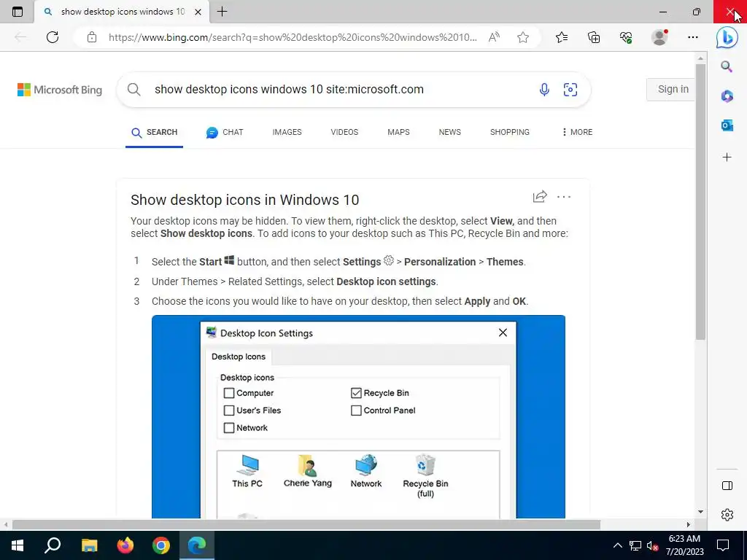Viewport: 747px width, 560px height.
Task: Open answer card three-dot options menu
Action: [564, 197]
